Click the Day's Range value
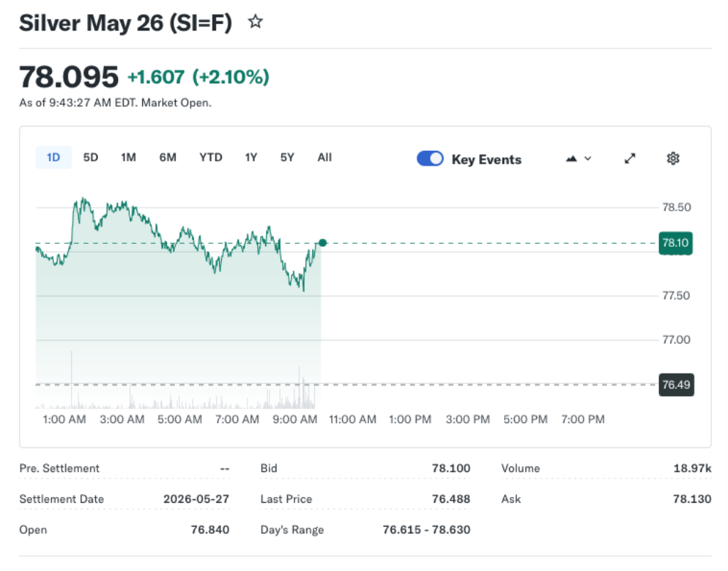728x571 pixels. [427, 530]
